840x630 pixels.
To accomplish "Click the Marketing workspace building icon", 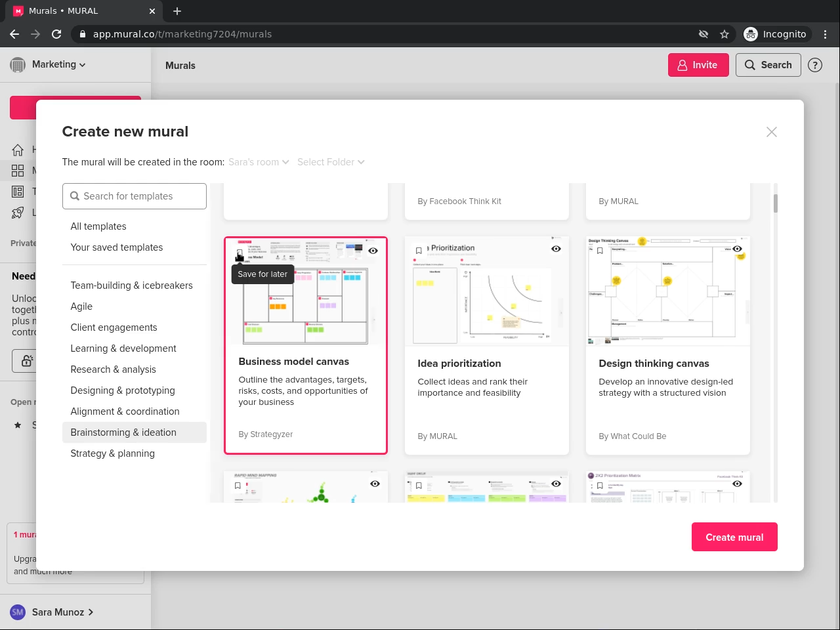I will pos(18,65).
